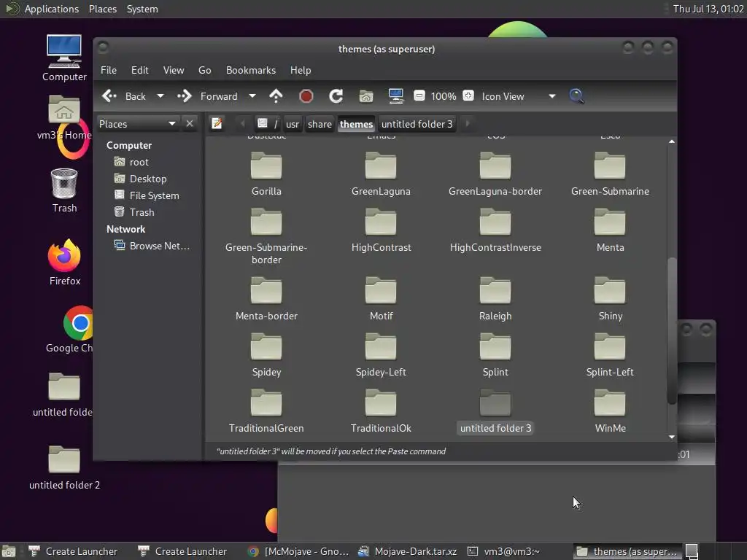This screenshot has width=747, height=560.
Task: Close the Places side pane
Action: pos(190,124)
